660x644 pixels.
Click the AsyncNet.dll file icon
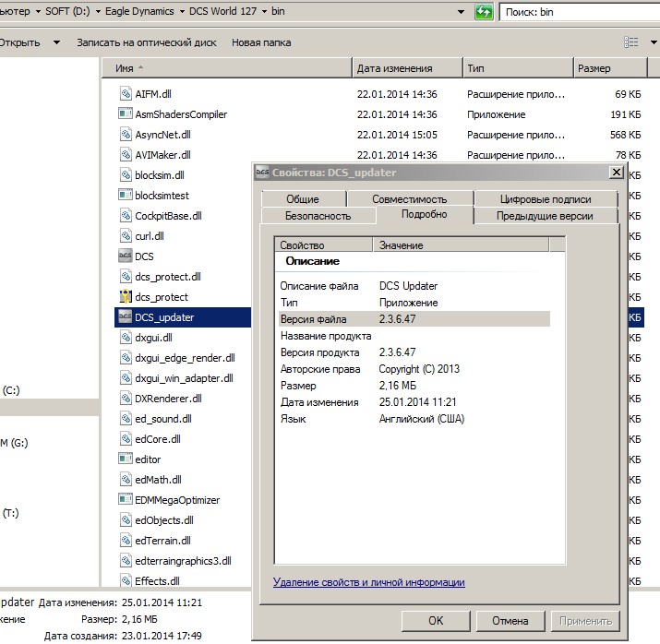(126, 134)
